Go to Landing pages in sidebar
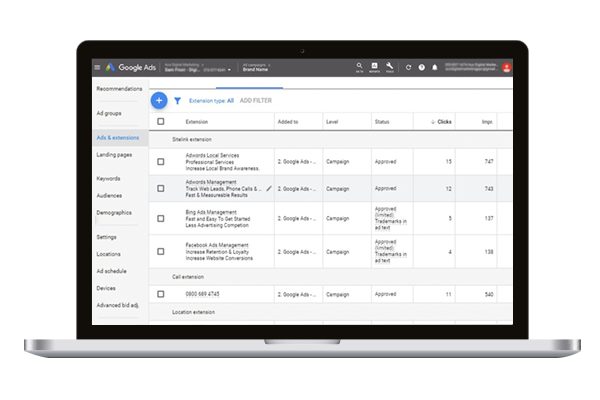This screenshot has height=400, width=600. click(x=114, y=155)
